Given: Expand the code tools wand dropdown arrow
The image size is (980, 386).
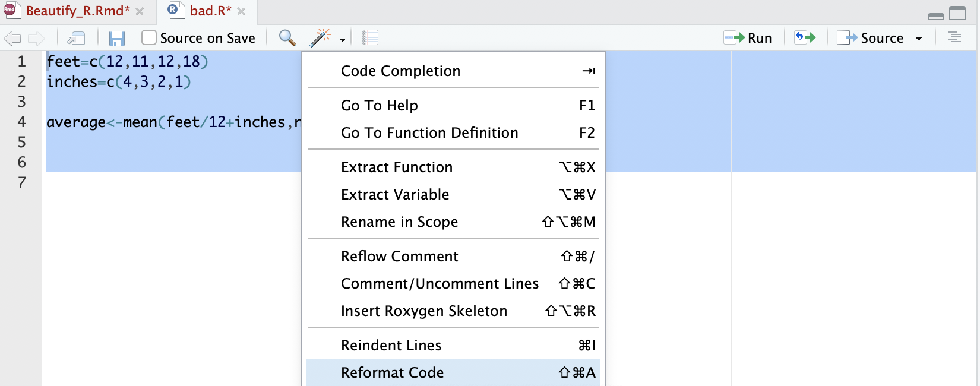Looking at the screenshot, I should [343, 40].
